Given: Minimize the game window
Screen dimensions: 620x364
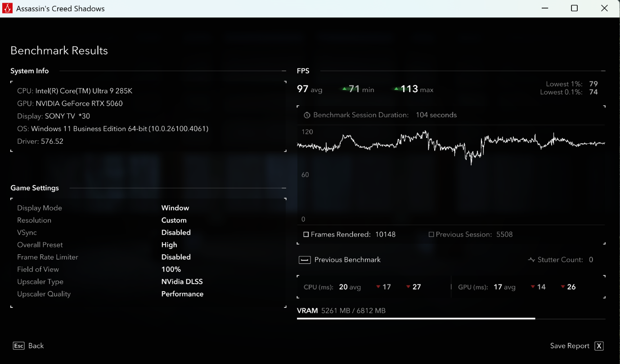Looking at the screenshot, I should click(544, 9).
